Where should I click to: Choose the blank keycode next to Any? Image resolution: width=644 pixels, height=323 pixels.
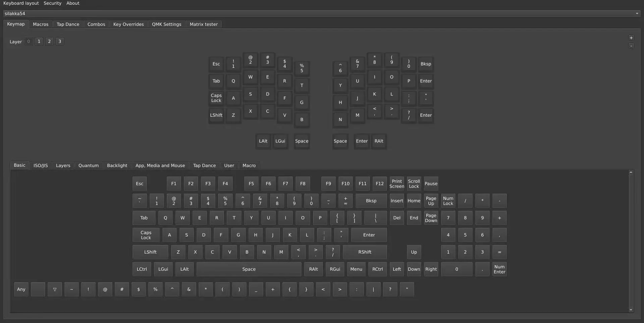click(38, 289)
